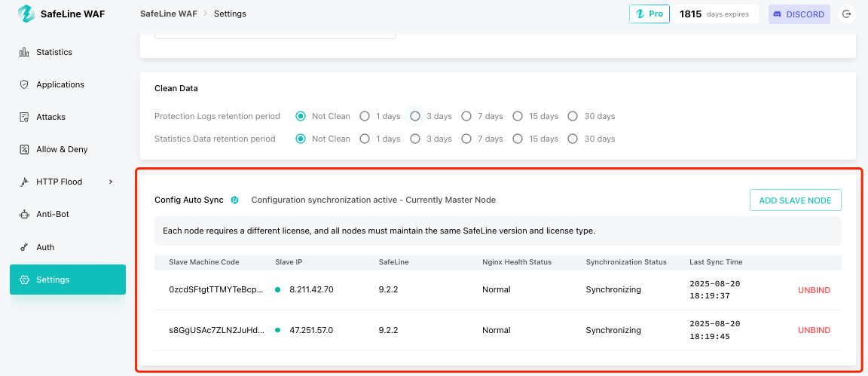Expand the HTTP Flood submenu chevron
Image resolution: width=868 pixels, height=376 pixels.
[x=111, y=182]
